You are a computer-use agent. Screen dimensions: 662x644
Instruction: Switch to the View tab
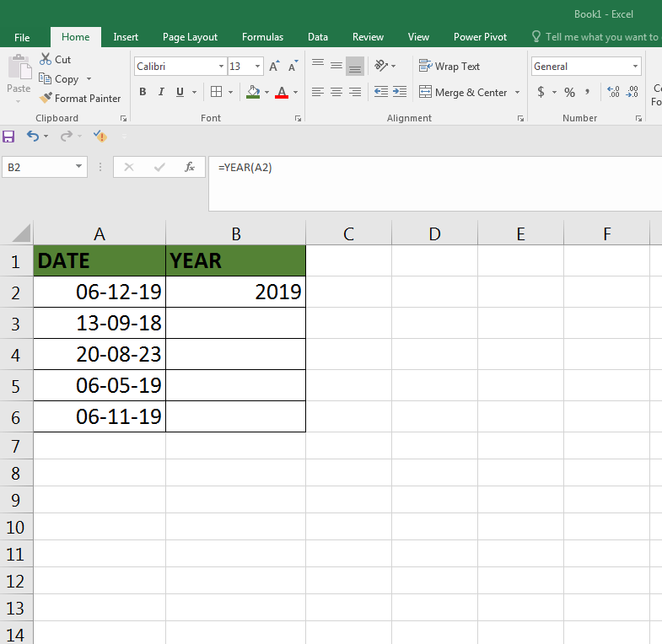coord(418,37)
